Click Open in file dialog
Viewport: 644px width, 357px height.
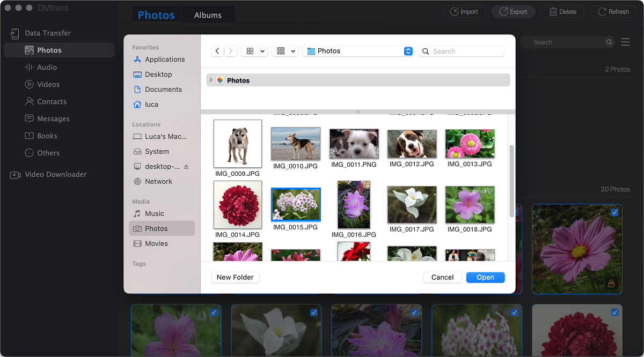[486, 277]
